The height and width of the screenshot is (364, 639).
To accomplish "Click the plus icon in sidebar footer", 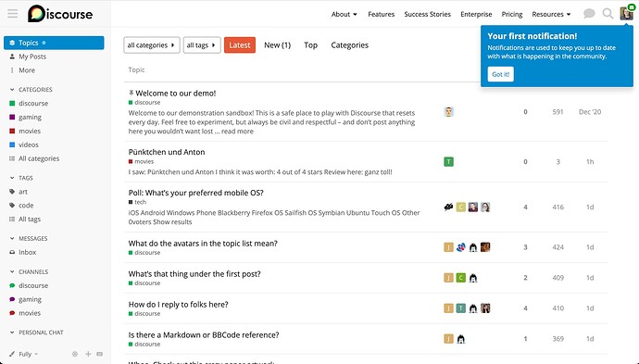I will (x=88, y=354).
